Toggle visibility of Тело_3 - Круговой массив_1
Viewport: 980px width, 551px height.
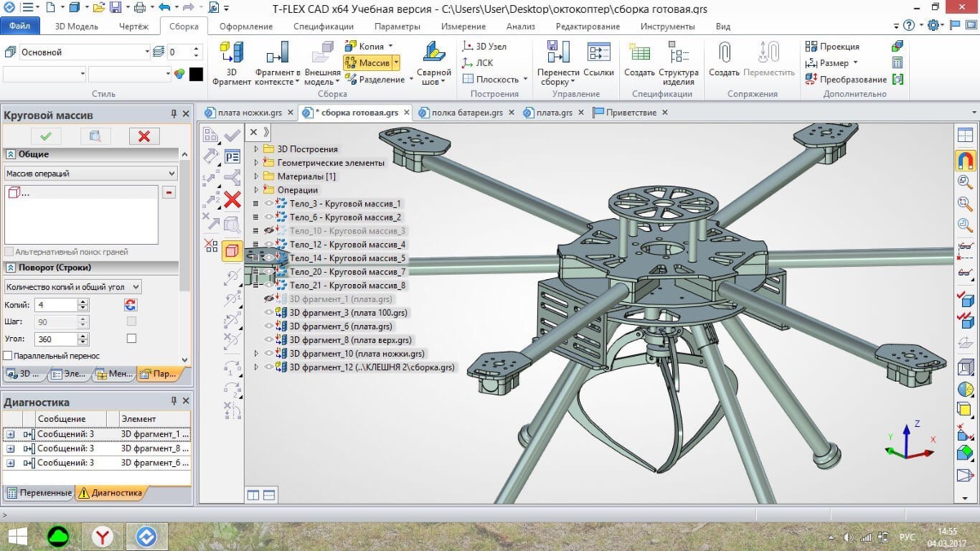pos(269,203)
